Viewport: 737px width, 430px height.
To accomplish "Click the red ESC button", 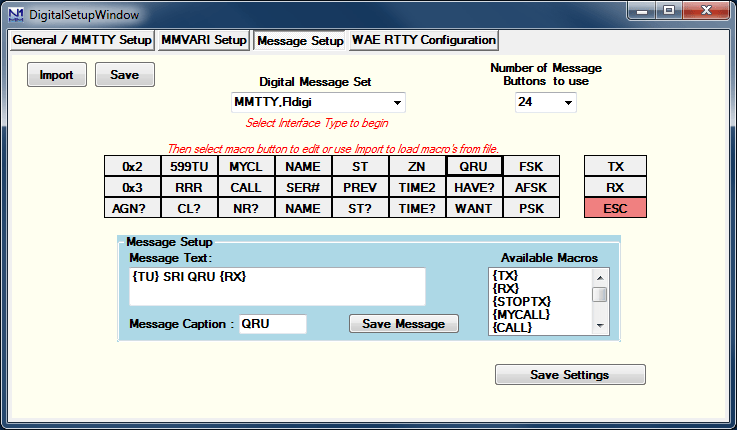I will [615, 208].
